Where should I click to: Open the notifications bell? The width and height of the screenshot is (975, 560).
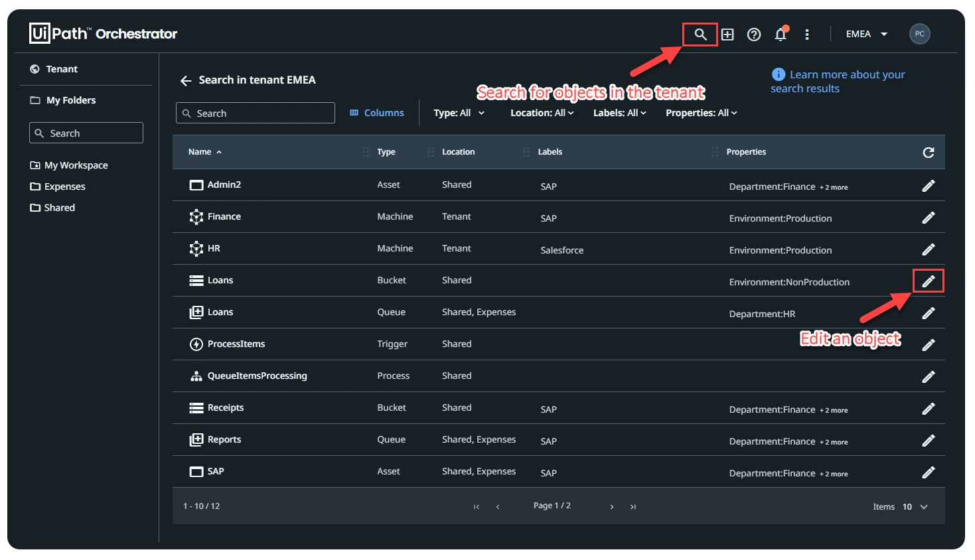pyautogui.click(x=781, y=34)
